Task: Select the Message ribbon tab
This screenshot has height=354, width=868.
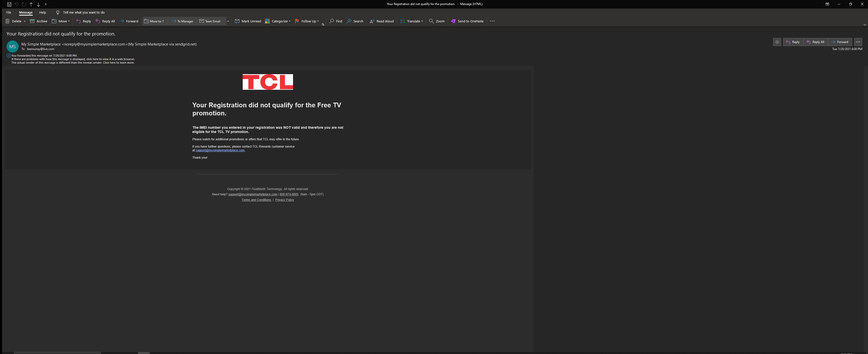Action: [26, 13]
